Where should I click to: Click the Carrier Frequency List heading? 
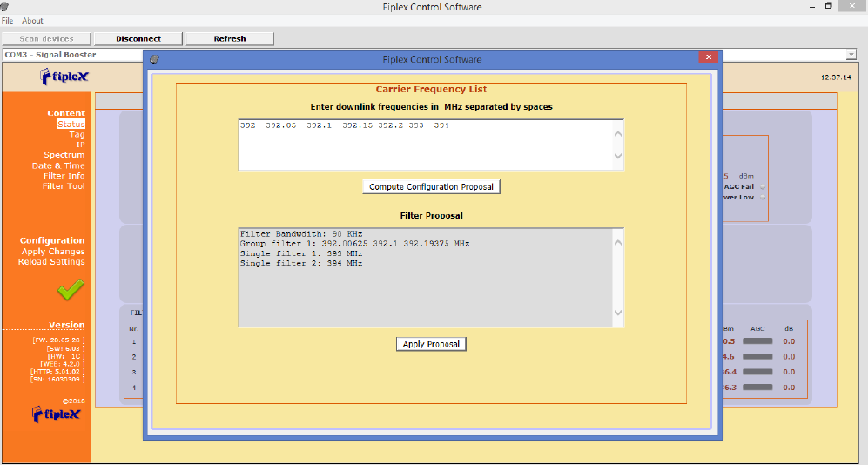point(431,89)
